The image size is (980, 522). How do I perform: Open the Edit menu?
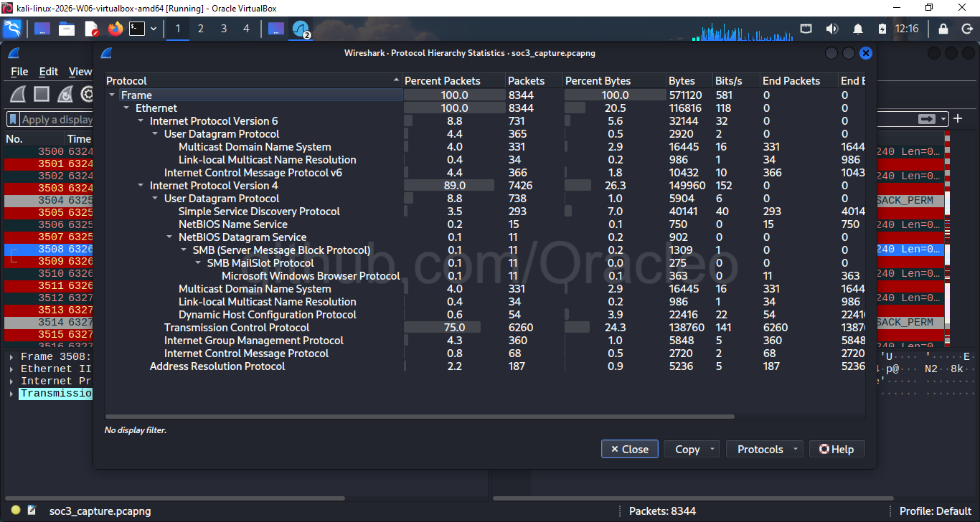(48, 72)
